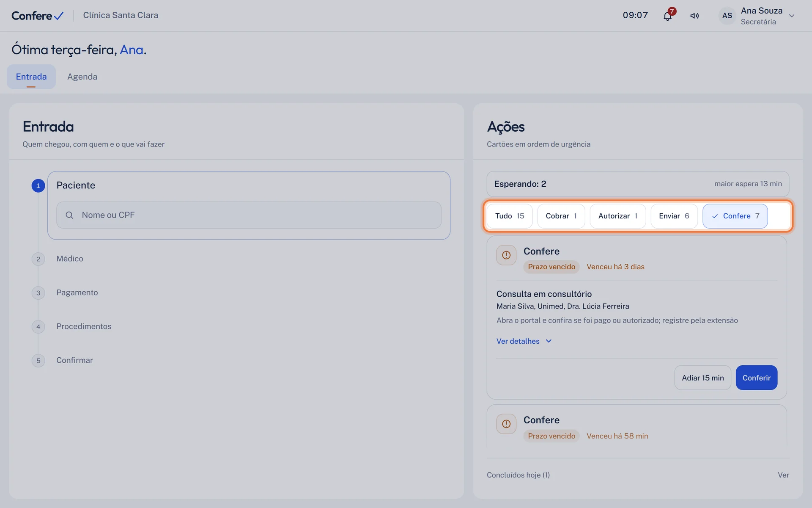Open Ver link for Concluídos hoje
Viewport: 812px width, 508px height.
(x=783, y=475)
